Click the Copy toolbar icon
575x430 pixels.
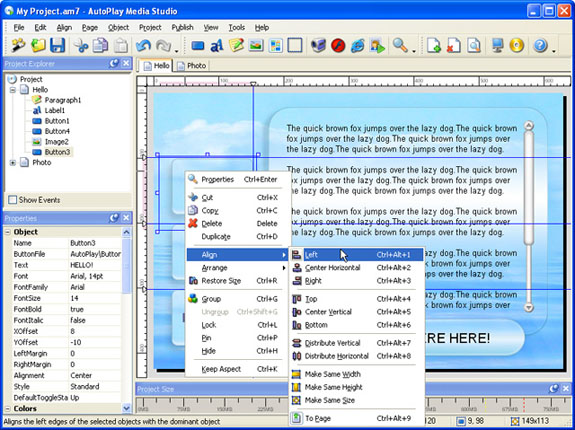pyautogui.click(x=100, y=45)
